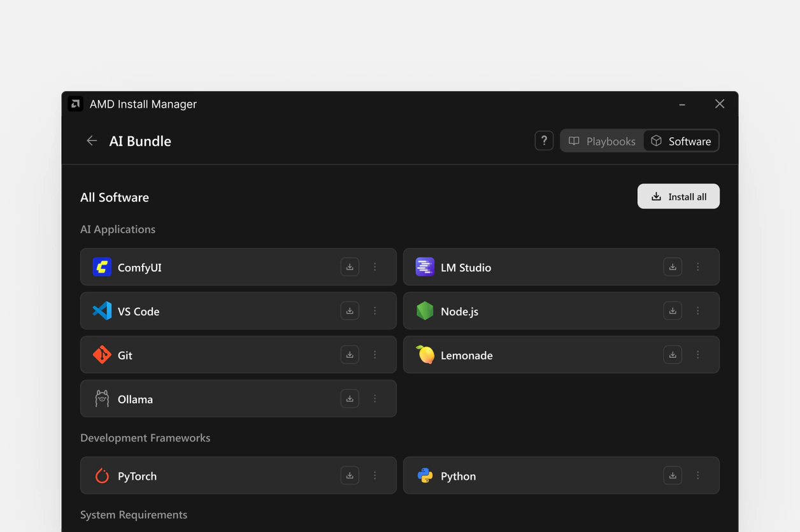The width and height of the screenshot is (800, 532).
Task: Open the Python more options menu
Action: coord(698,475)
